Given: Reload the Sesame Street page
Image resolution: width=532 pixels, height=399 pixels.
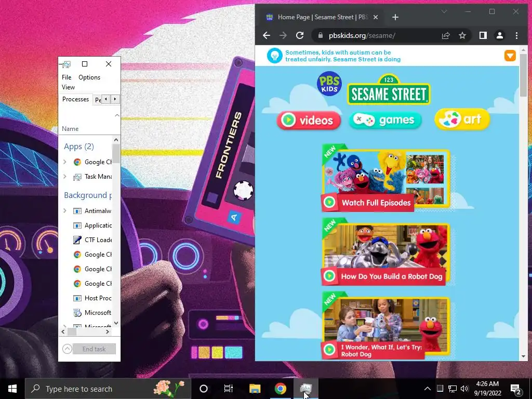Looking at the screenshot, I should click(300, 35).
